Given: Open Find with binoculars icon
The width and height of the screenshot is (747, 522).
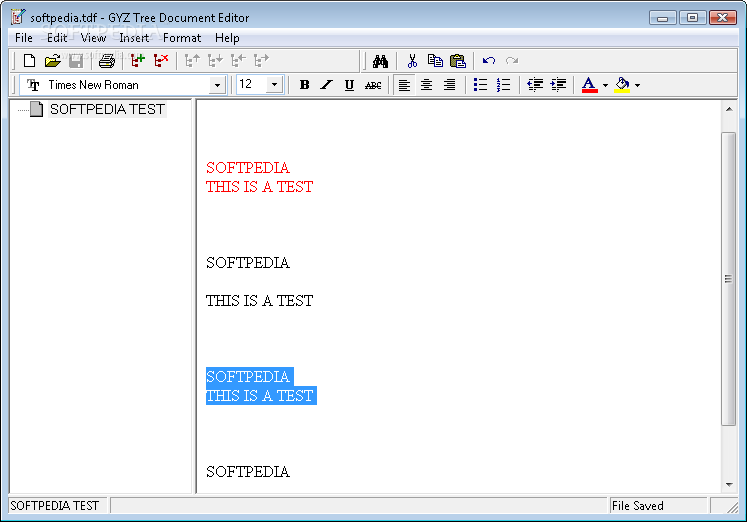Looking at the screenshot, I should pos(380,61).
